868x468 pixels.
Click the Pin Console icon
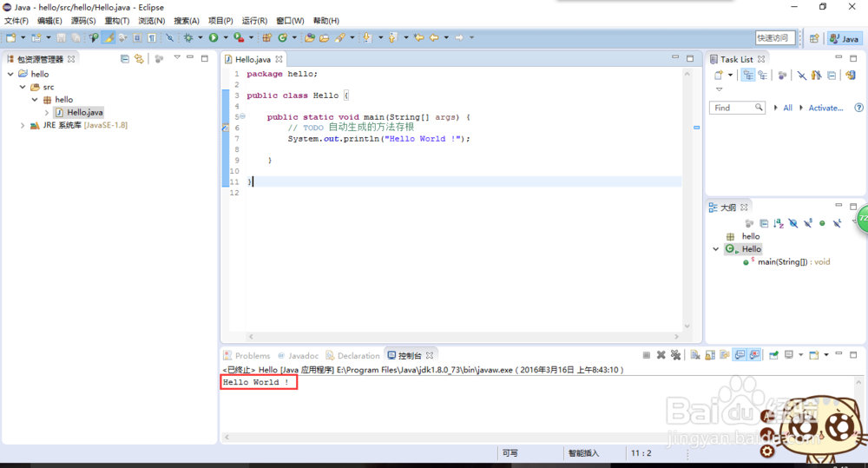click(x=773, y=355)
